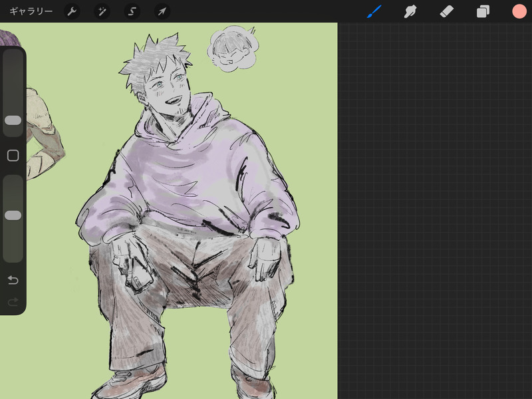Undo the last stroke

[13, 280]
